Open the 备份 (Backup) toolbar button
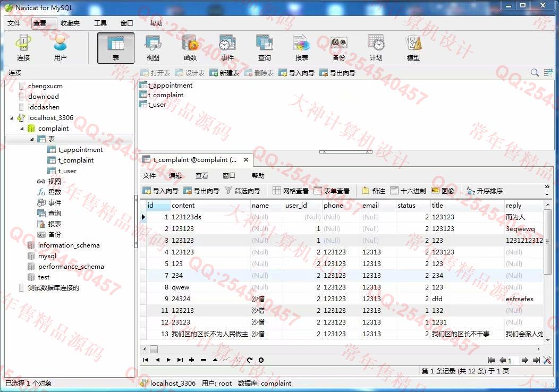 pos(338,48)
